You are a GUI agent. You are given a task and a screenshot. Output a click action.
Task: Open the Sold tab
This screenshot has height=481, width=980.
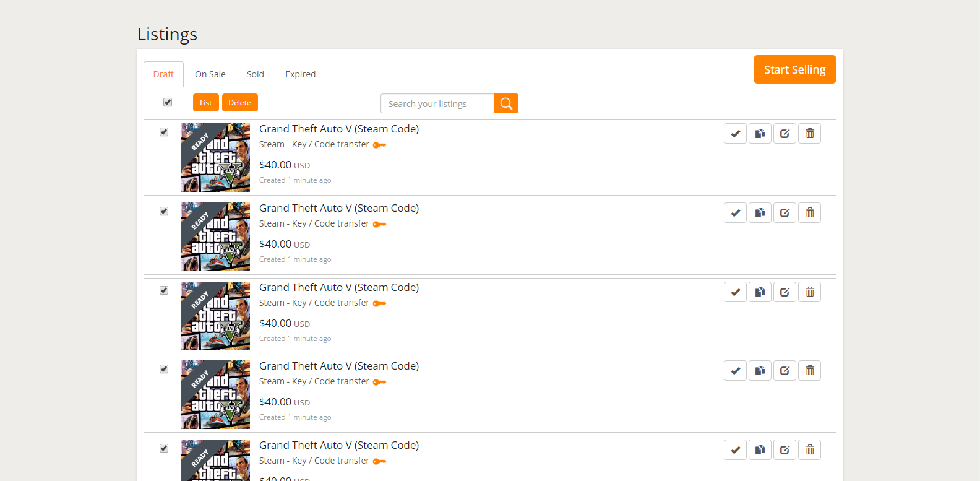pyautogui.click(x=255, y=74)
